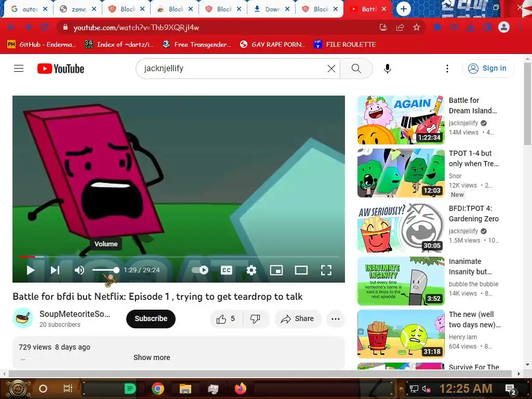Viewport: 532px width, 399px height.
Task: Open the Index of ~dartz bookmark
Action: 119,45
